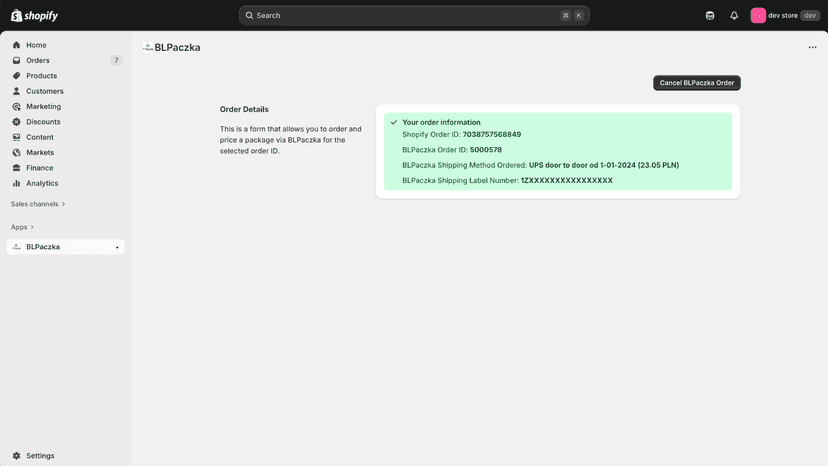The image size is (828, 466).
Task: Open Markets in sidebar
Action: coord(66,152)
